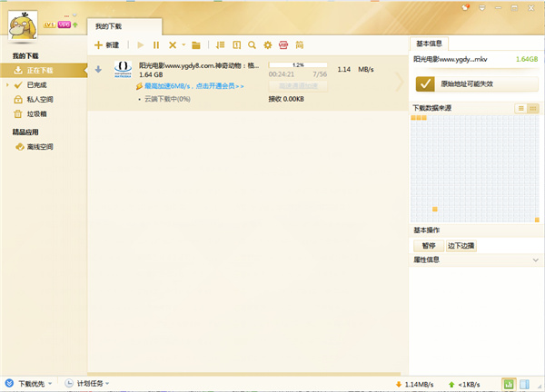Expand the 属性信息 section chevron
545x392 pixels.
pos(535,260)
